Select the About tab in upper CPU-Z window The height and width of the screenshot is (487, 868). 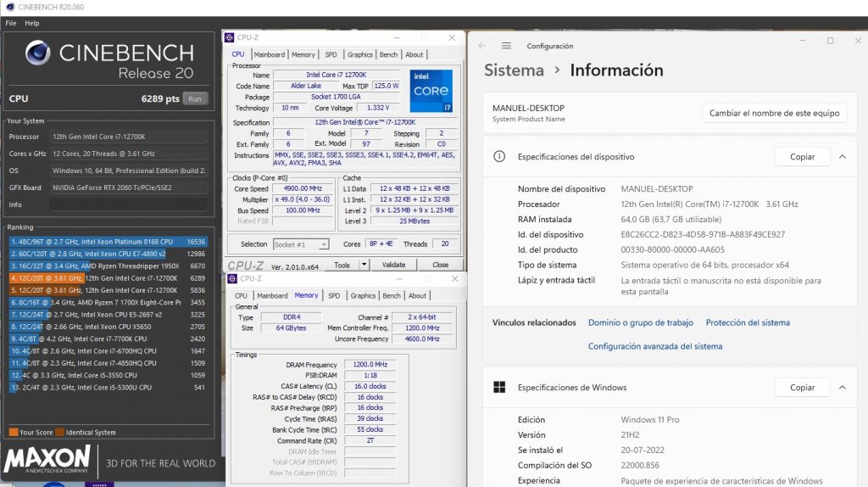pos(414,54)
